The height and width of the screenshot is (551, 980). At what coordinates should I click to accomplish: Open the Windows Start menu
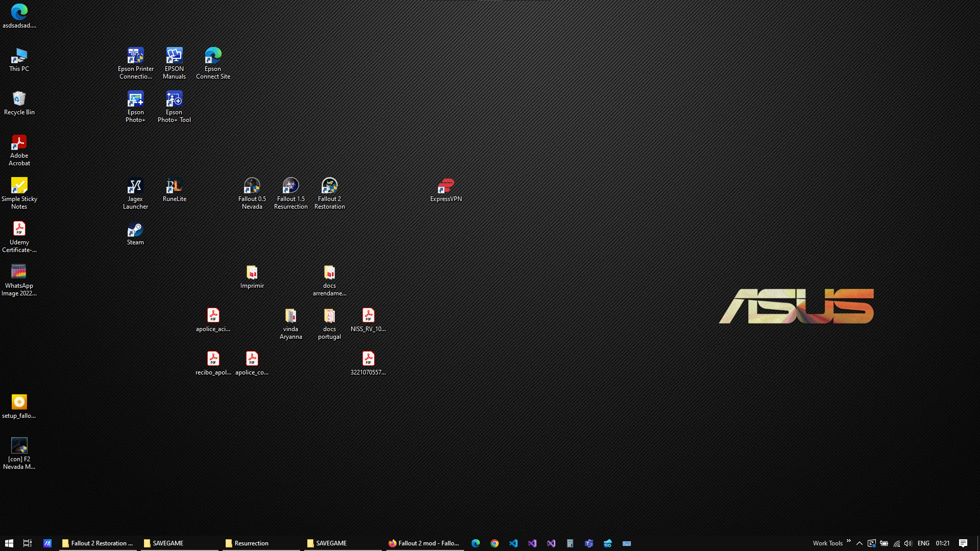[9, 543]
